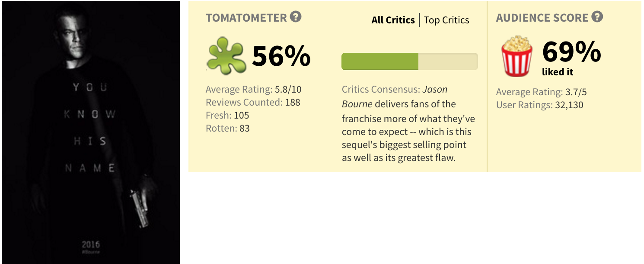Click the User Ratings: 32,130 text
Image resolution: width=644 pixels, height=264 pixels.
click(x=540, y=105)
